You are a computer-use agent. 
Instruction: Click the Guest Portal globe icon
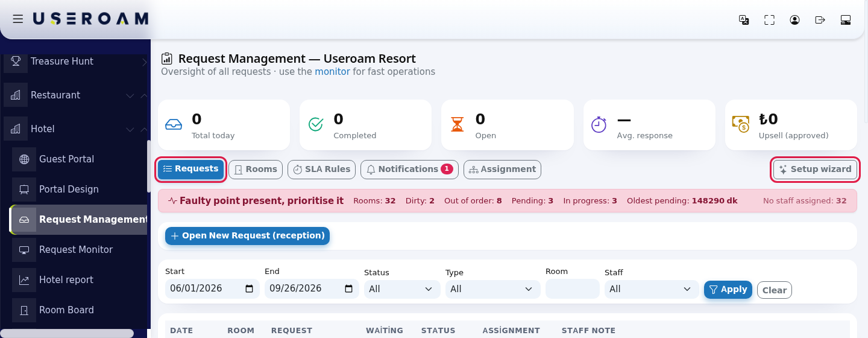point(24,159)
